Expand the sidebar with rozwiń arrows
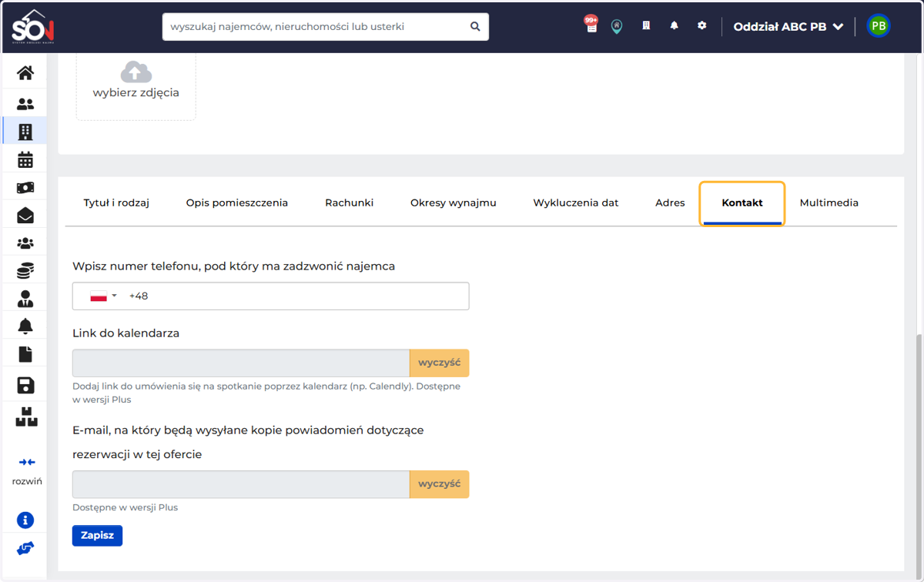The image size is (924, 582). pyautogui.click(x=27, y=470)
